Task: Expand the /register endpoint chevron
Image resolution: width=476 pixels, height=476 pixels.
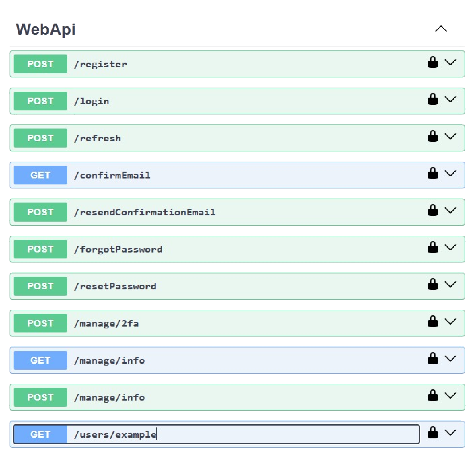Action: pyautogui.click(x=450, y=62)
